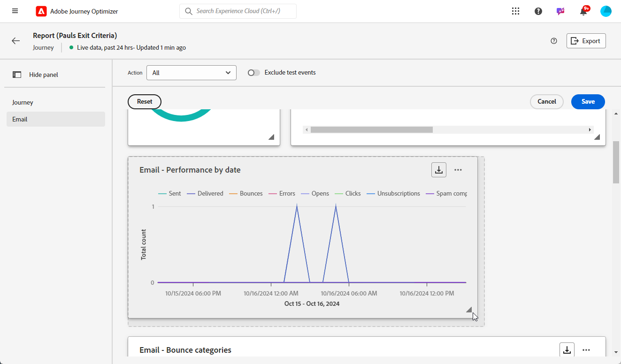Viewport: 621px width, 364px height.
Task: Toggle Exclude test events switch
Action: pos(254,73)
